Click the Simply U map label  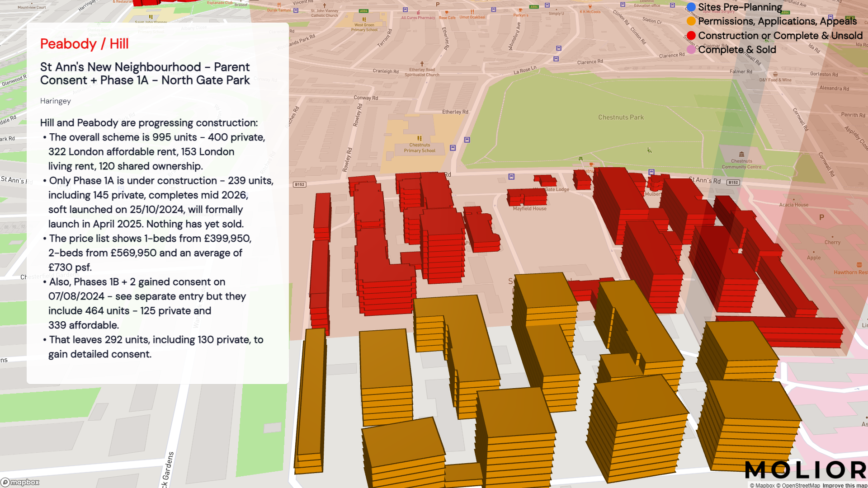pos(556,14)
